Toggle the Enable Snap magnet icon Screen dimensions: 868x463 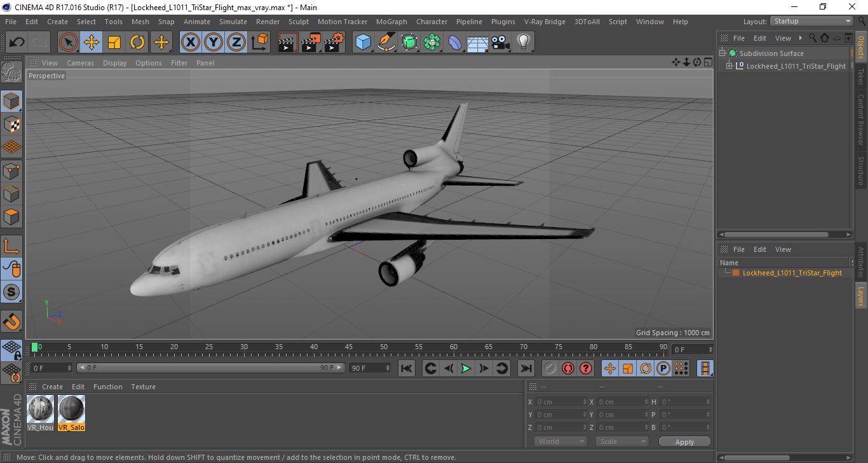click(x=11, y=321)
